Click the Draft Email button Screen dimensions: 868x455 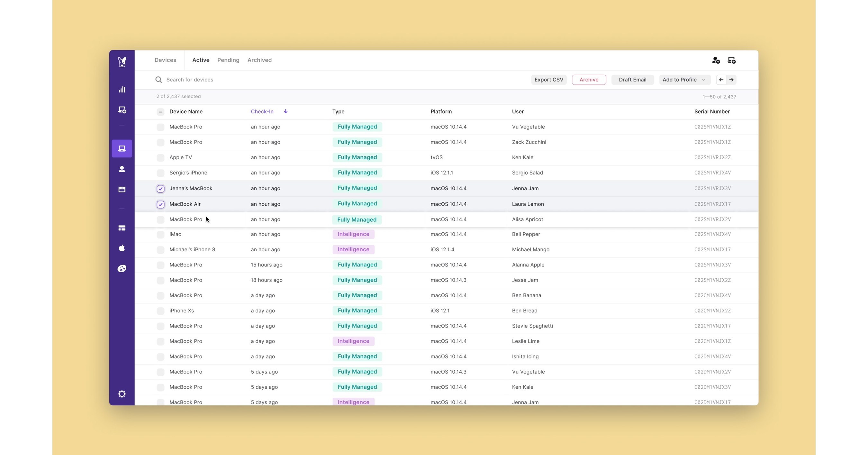click(632, 79)
